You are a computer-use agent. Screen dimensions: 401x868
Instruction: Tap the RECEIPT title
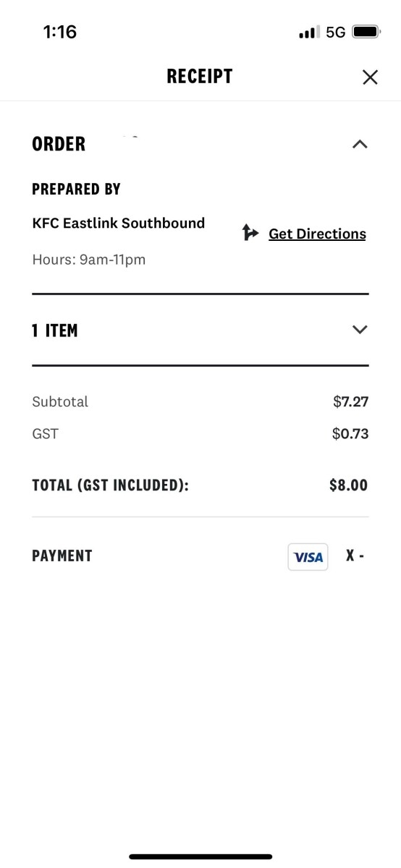click(200, 77)
